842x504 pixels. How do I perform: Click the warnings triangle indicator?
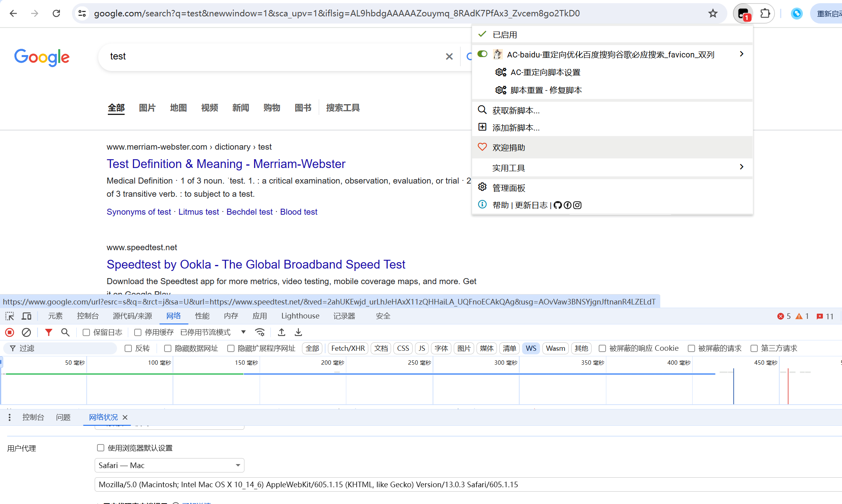(x=802, y=316)
